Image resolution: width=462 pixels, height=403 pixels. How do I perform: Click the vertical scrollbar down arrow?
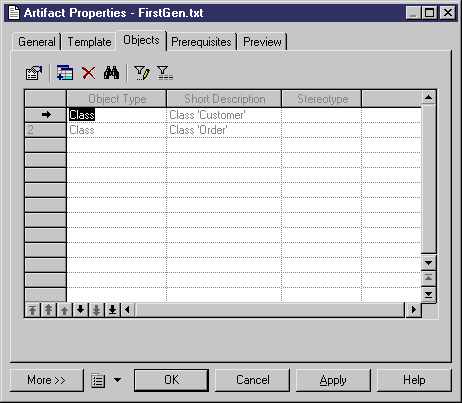click(429, 263)
